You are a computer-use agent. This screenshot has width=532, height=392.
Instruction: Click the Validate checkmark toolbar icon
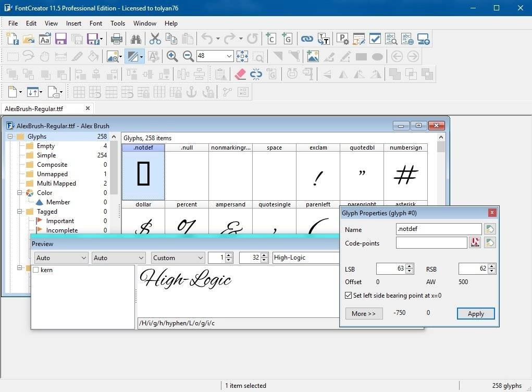[375, 39]
